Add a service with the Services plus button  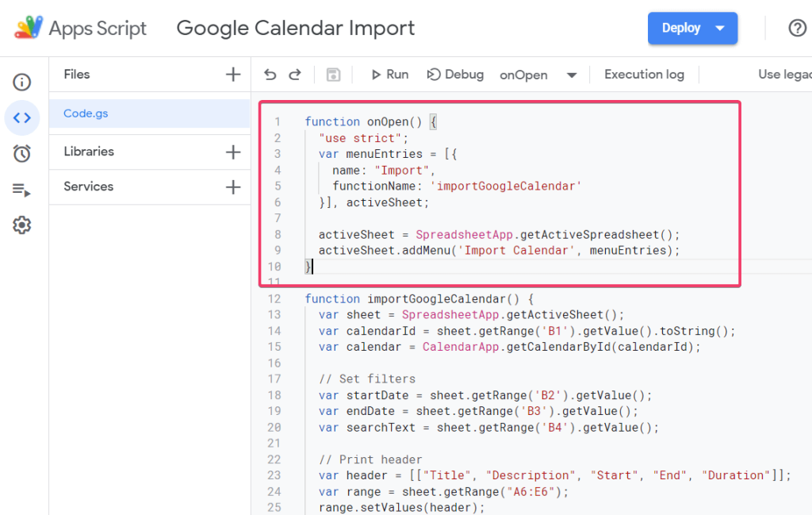(233, 186)
